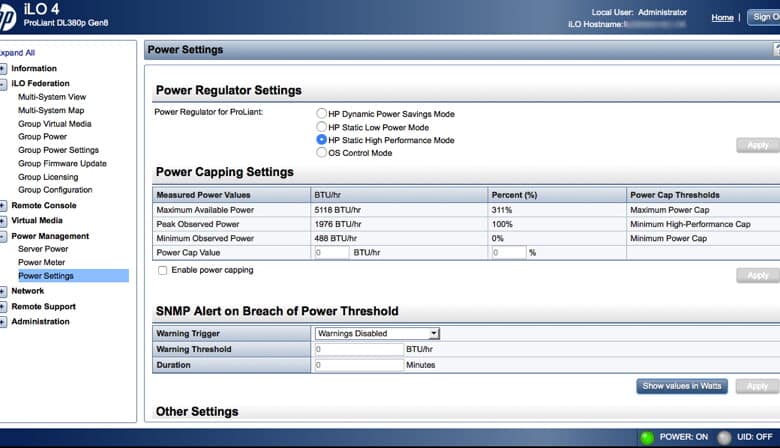The height and width of the screenshot is (448, 780).
Task: Click the Sign Out button
Action: pyautogui.click(x=764, y=17)
